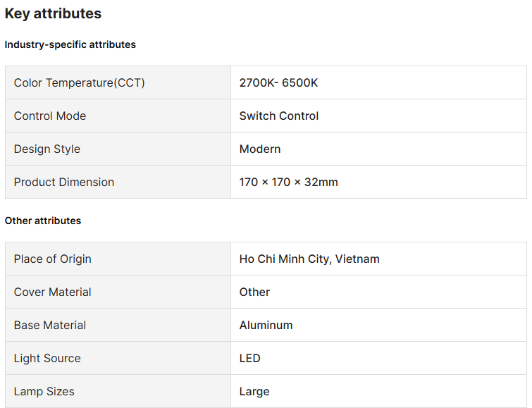Viewport: 532px width, 408px height.
Task: Select the Aluminum value cell
Action: coord(266,326)
